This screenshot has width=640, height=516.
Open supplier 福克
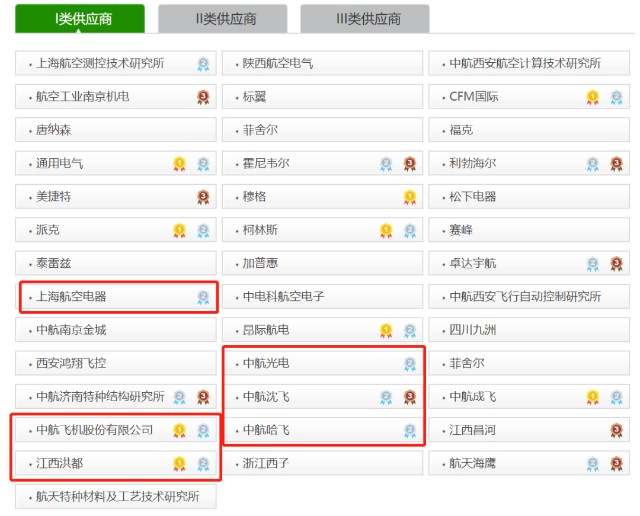pyautogui.click(x=529, y=130)
